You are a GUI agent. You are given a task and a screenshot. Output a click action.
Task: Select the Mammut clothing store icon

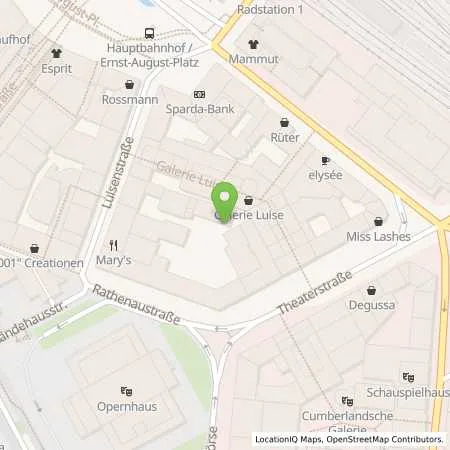coord(254,44)
